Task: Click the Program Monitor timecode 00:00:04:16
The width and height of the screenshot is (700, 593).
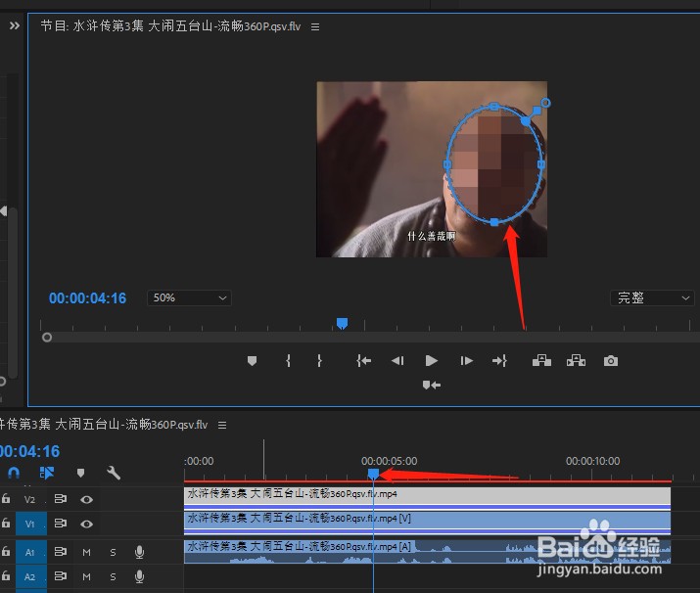Action: tap(87, 298)
